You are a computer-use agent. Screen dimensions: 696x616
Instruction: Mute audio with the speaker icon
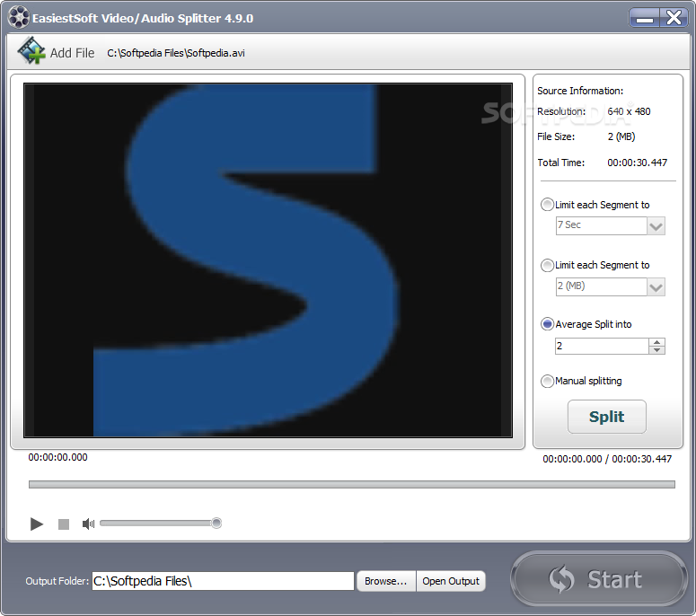[88, 524]
